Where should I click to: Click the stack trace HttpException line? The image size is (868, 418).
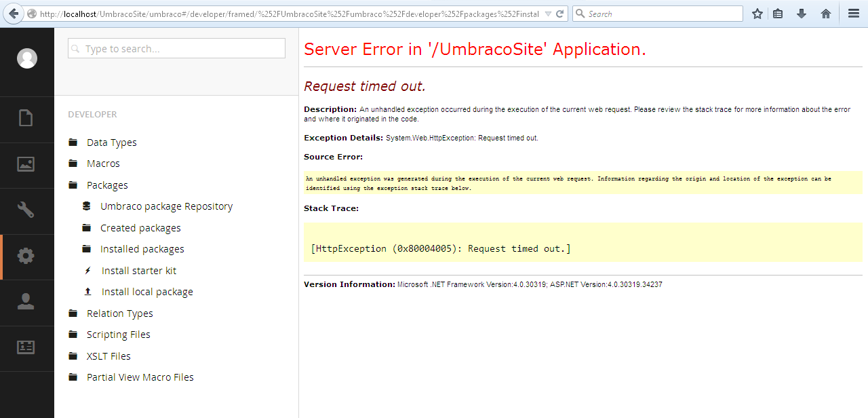(441, 249)
